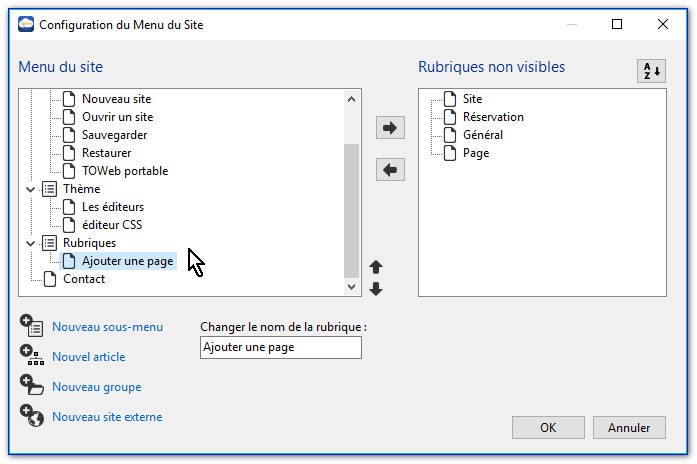
Task: Sort hidden rubriques alphabetically with the A-Z button
Action: [x=651, y=72]
